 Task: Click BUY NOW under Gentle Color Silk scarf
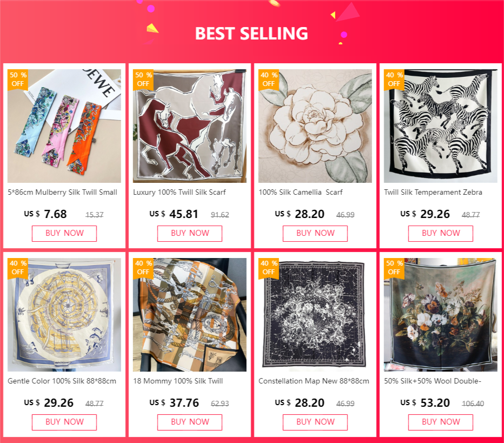[64, 422]
